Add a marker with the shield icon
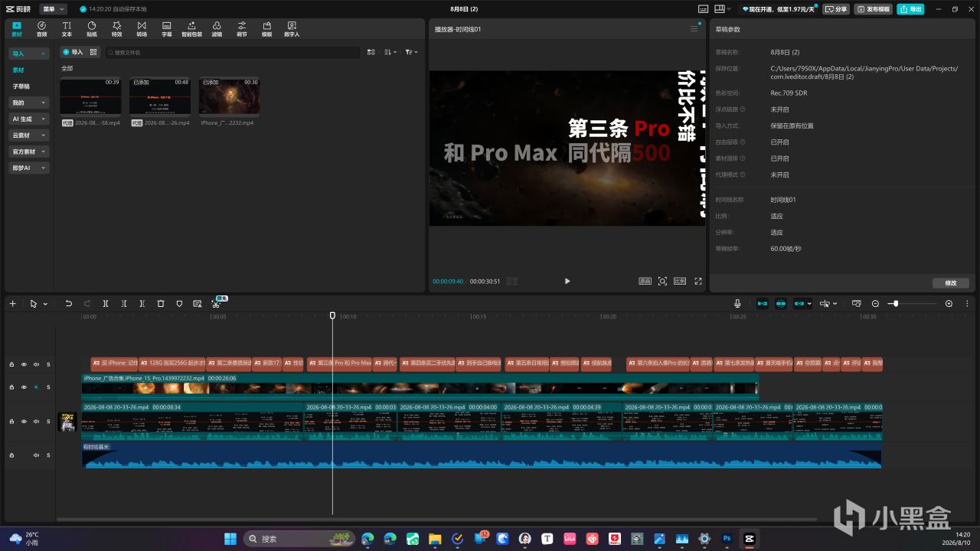980x551 pixels. point(179,304)
